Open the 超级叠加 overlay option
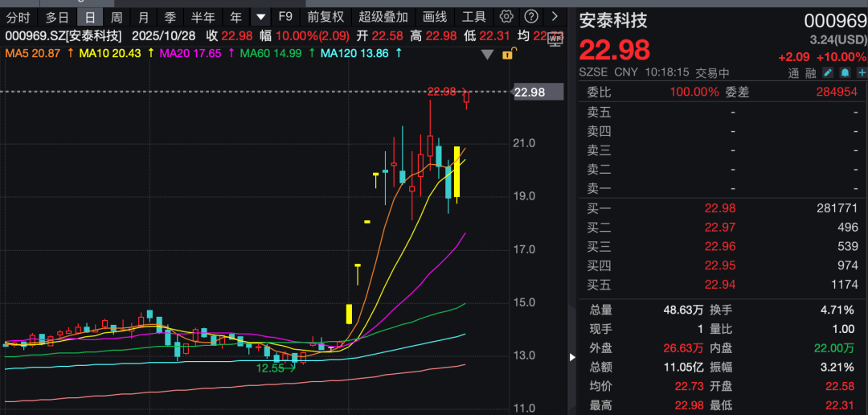The height and width of the screenshot is (415, 868). pos(383,17)
